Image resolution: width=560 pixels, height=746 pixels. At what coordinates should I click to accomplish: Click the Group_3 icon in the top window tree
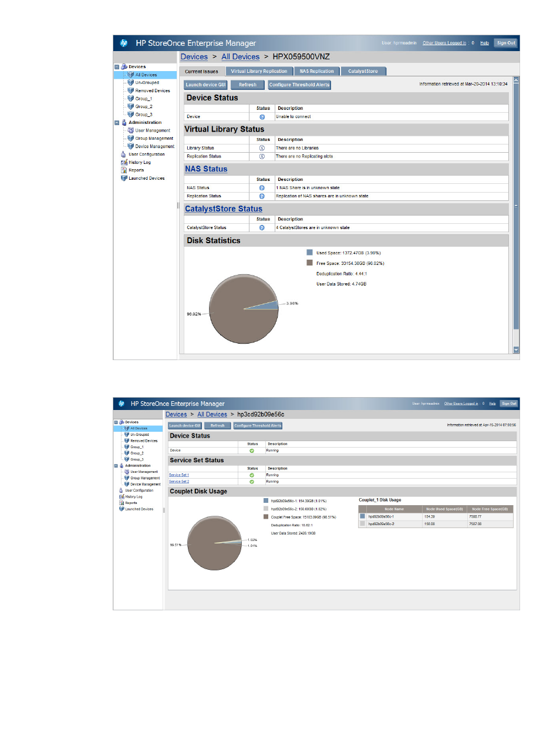click(x=131, y=115)
